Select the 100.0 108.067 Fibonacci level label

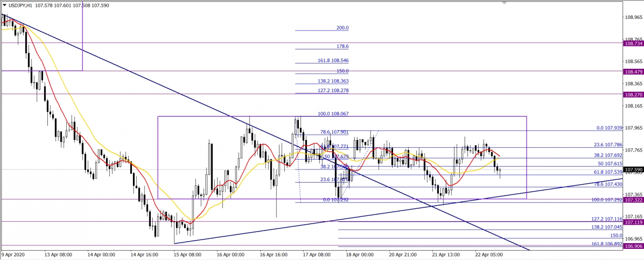click(333, 114)
